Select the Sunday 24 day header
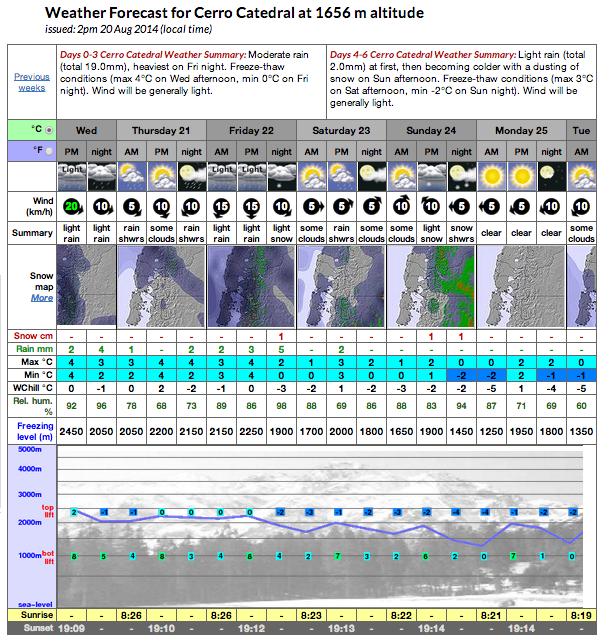Screen dimensions: 597x635 tap(431, 130)
